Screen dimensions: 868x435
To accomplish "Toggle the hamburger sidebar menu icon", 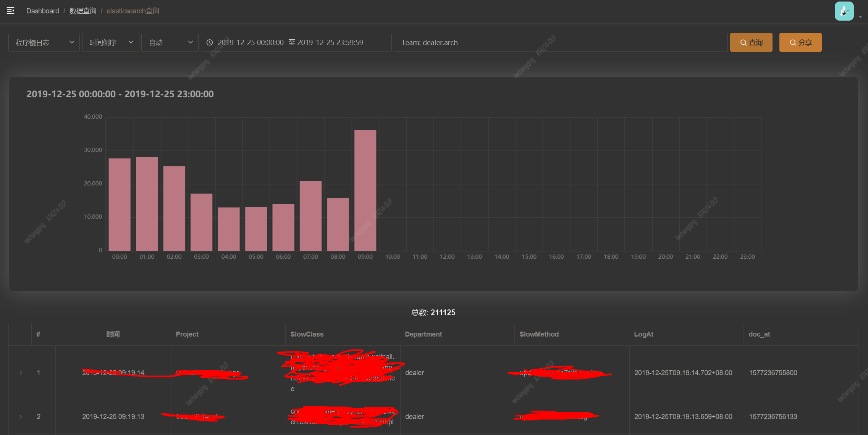I will coord(11,11).
